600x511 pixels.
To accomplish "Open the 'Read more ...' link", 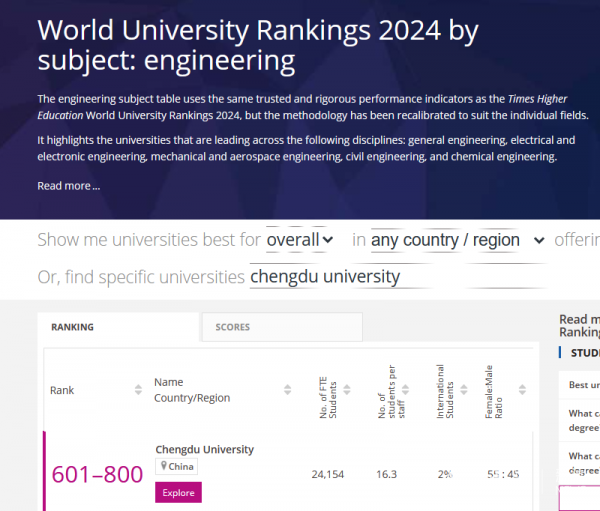I will [68, 186].
